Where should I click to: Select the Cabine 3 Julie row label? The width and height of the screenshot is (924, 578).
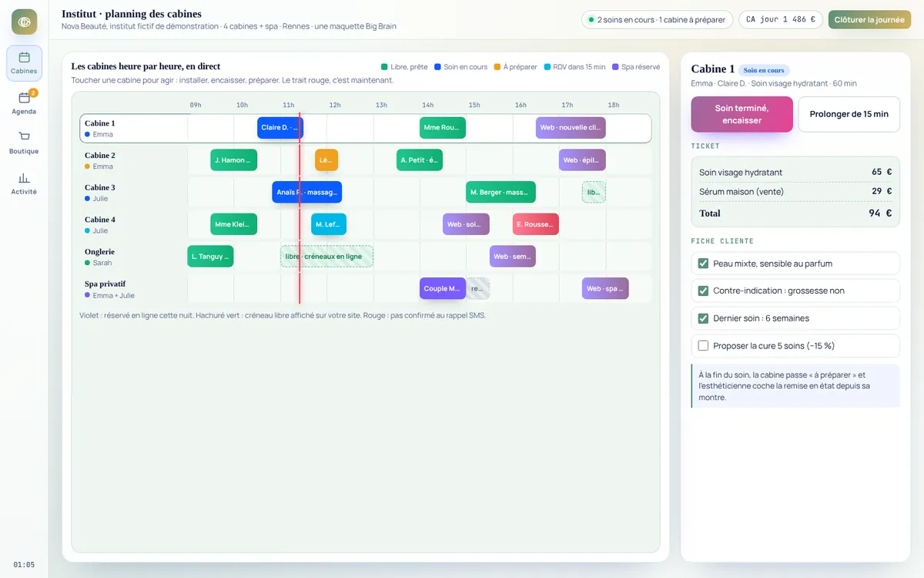pos(134,192)
